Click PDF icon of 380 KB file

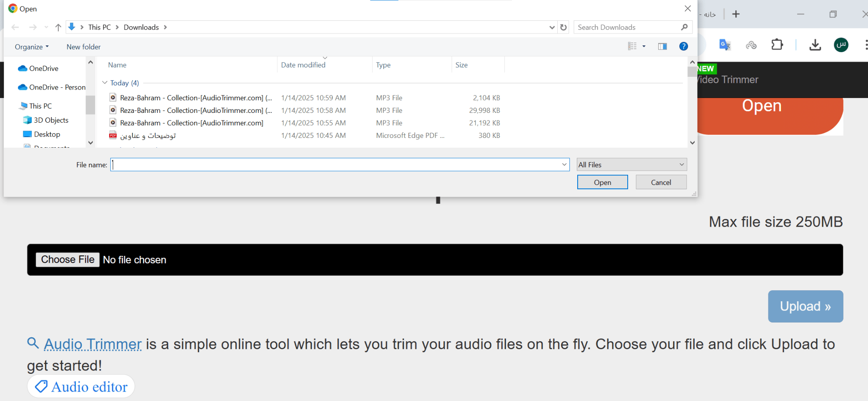pos(113,135)
